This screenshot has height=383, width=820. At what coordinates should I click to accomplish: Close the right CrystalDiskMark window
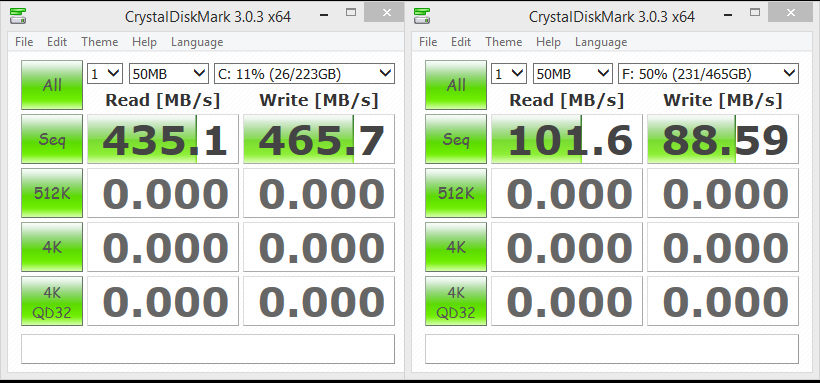[x=789, y=13]
